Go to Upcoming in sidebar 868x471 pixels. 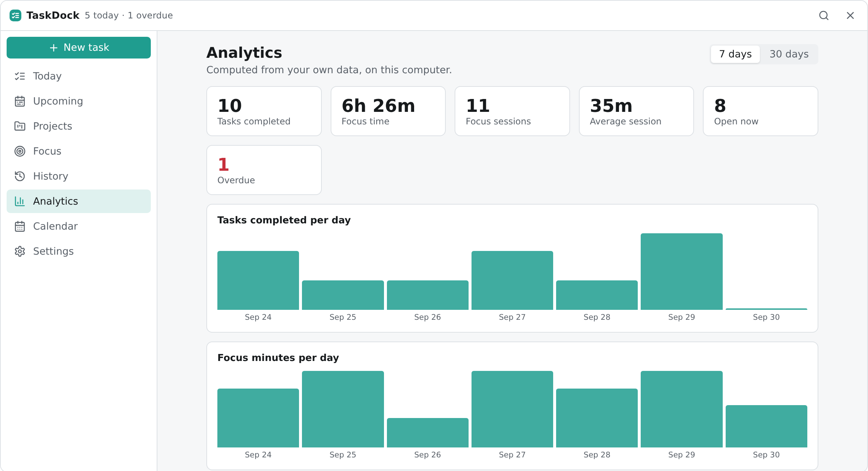click(x=58, y=101)
